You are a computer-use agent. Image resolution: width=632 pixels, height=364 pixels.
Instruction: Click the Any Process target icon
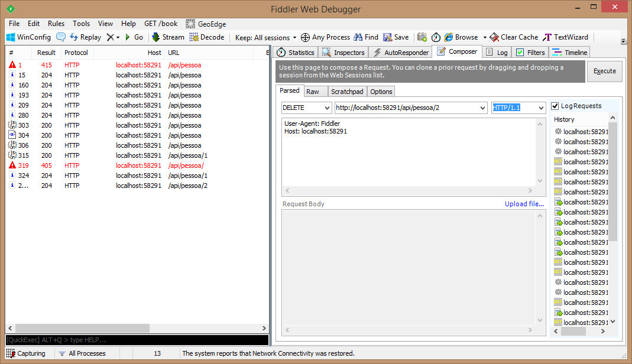(x=306, y=37)
